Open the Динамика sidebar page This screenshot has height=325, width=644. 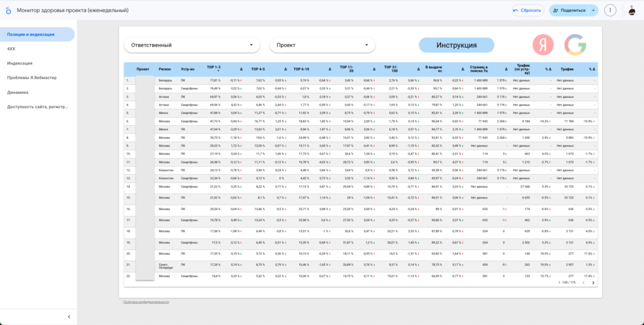18,92
